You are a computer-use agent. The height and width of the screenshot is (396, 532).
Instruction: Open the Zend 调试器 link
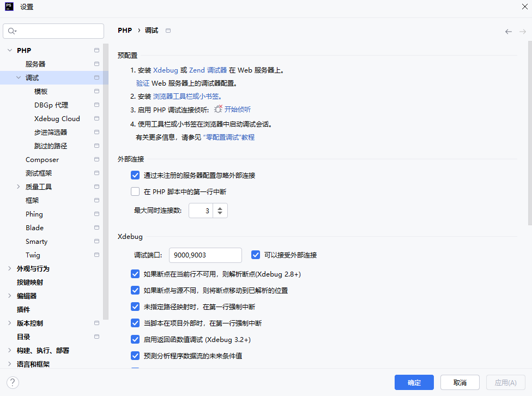pos(208,70)
